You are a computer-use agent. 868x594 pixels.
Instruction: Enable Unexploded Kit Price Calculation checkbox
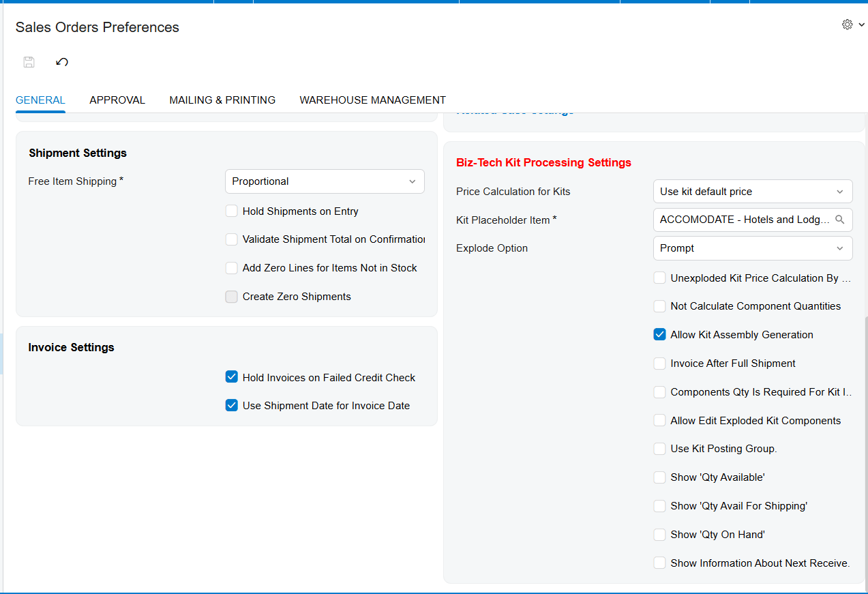tap(659, 278)
